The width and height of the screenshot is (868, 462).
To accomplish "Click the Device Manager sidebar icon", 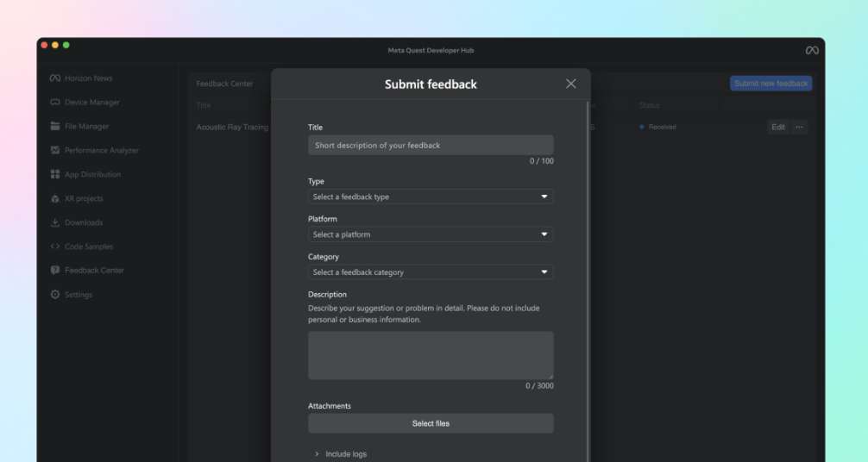I will (55, 103).
